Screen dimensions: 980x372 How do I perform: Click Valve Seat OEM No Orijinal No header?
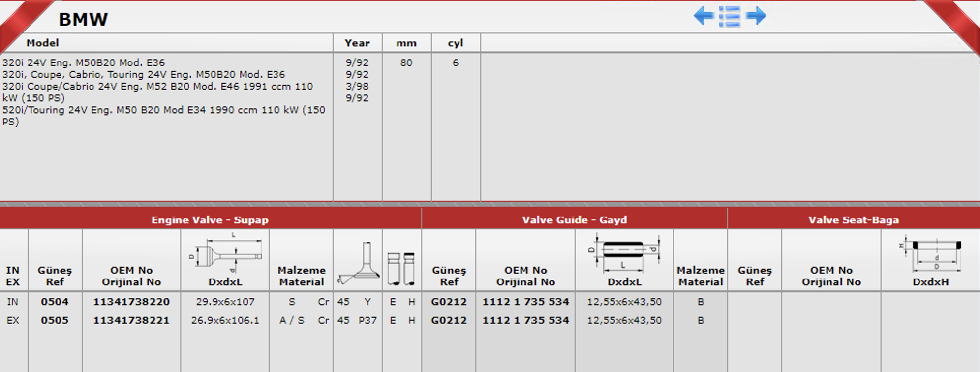click(831, 276)
